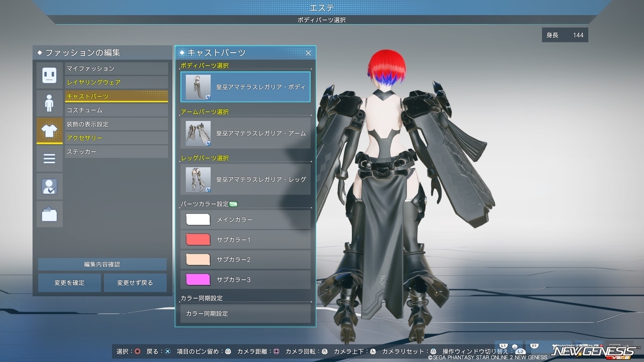Click the square icon for カメラ距離

pyautogui.click(x=276, y=352)
